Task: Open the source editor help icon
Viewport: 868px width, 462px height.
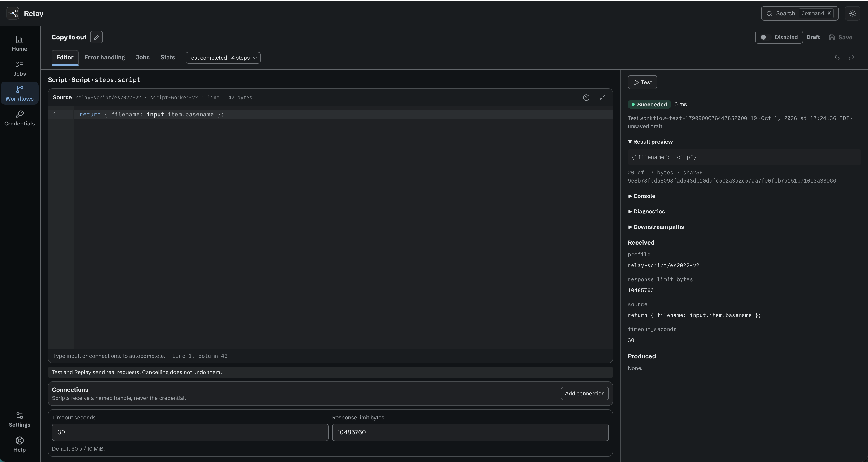Action: coord(586,97)
